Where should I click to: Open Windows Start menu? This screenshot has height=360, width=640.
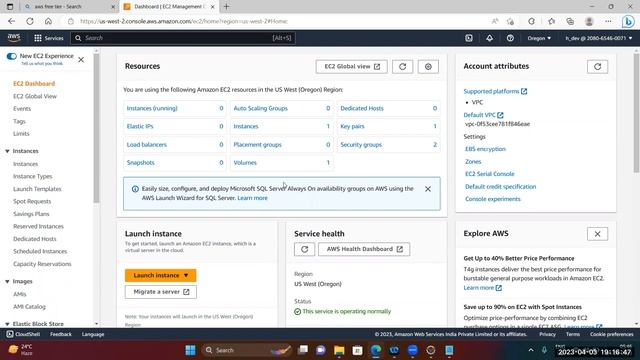coord(190,350)
